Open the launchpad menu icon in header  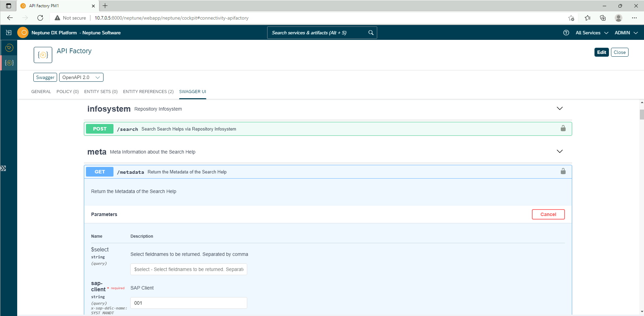tap(9, 33)
